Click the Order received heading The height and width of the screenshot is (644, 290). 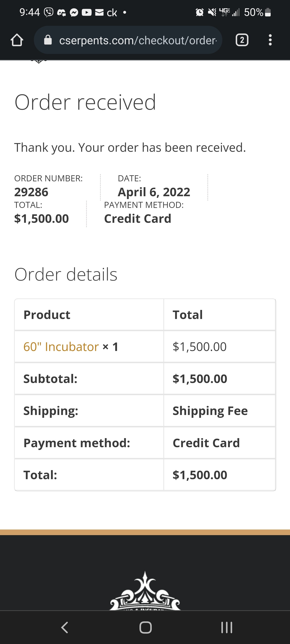[x=85, y=102]
